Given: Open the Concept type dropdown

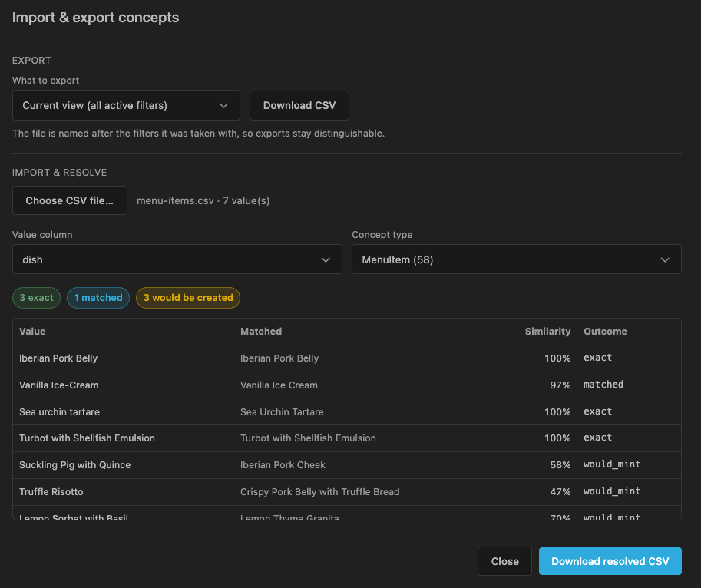Looking at the screenshot, I should [517, 259].
